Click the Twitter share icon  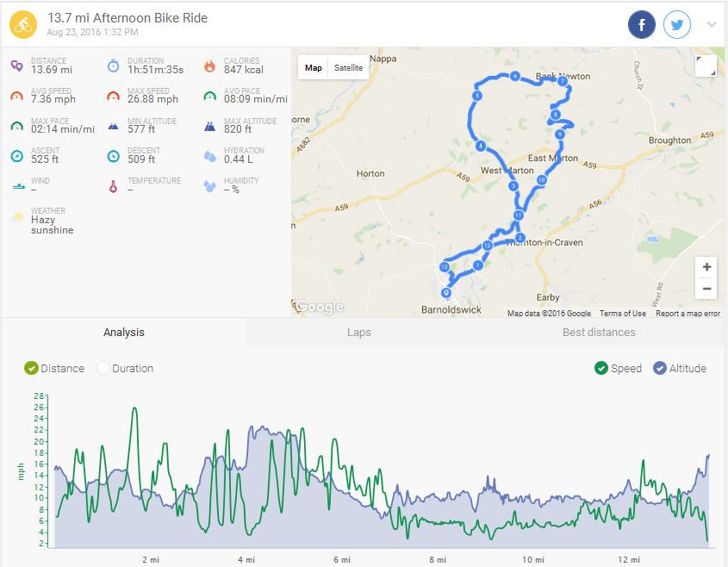click(x=678, y=25)
